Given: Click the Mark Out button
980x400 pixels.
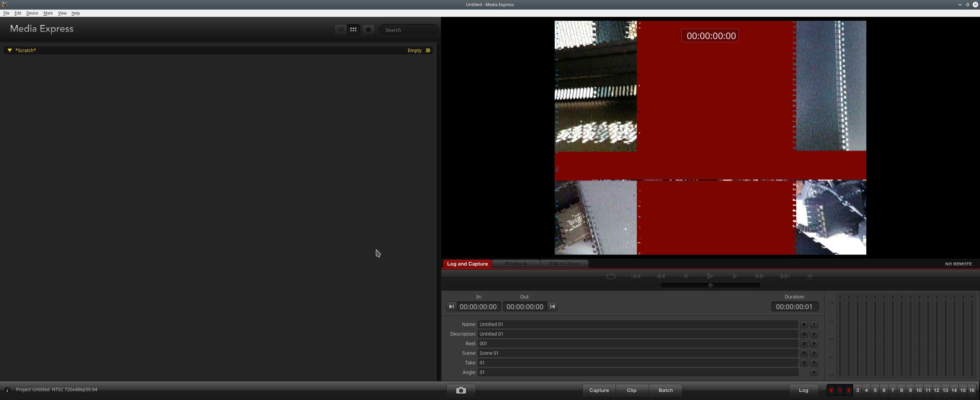Looking at the screenshot, I should click(x=552, y=307).
